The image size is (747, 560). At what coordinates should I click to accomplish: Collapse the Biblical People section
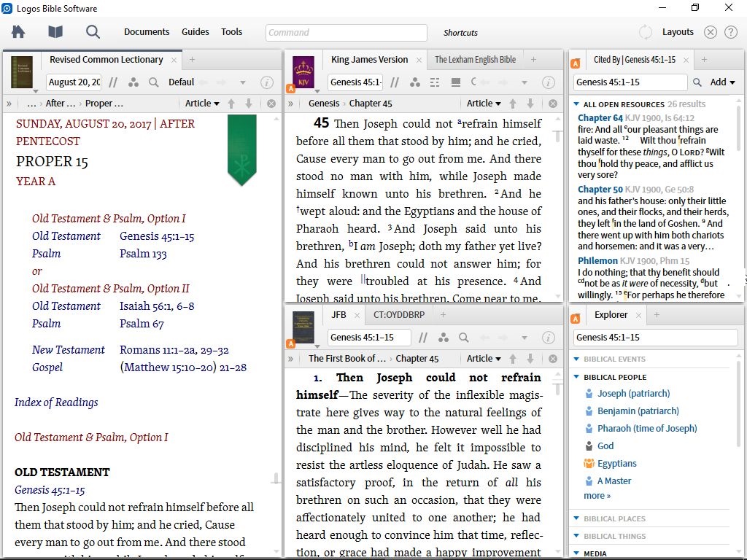(576, 376)
